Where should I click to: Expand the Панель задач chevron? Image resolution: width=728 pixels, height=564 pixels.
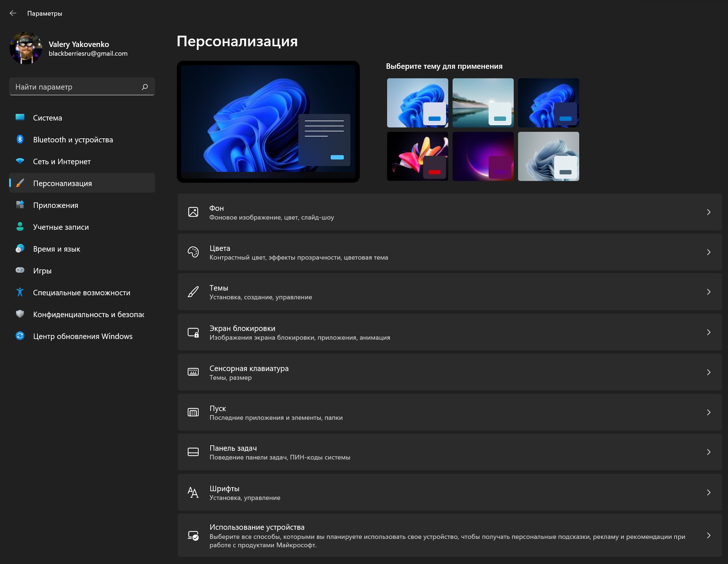709,452
